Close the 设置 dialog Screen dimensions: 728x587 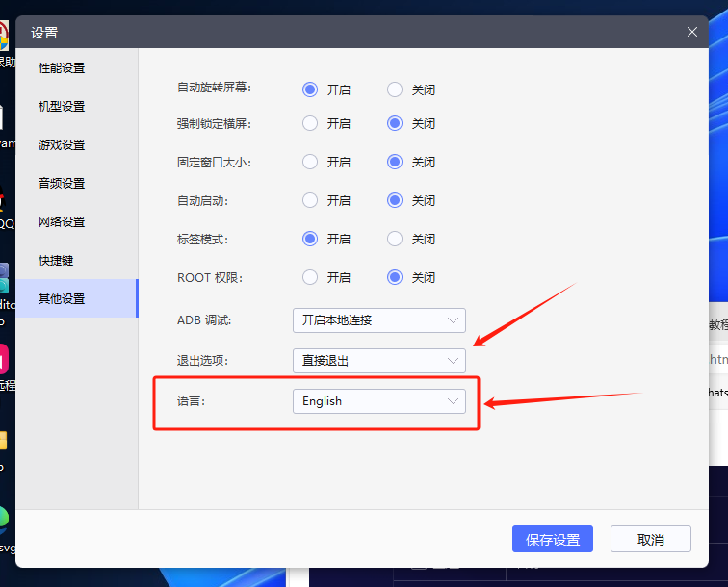coord(691,32)
